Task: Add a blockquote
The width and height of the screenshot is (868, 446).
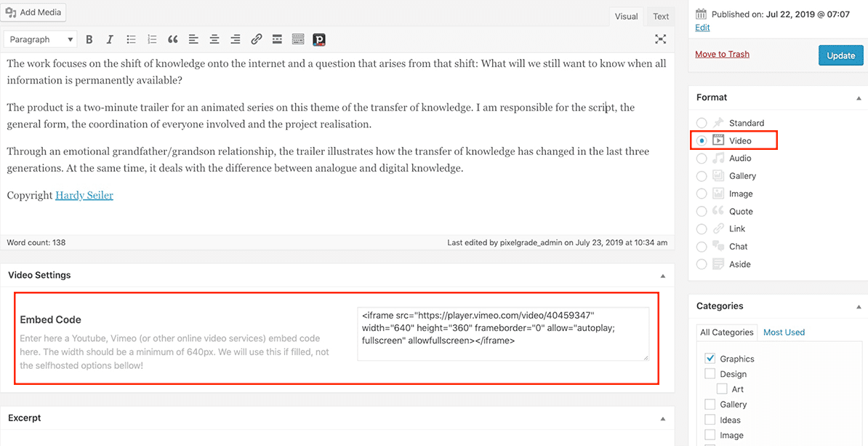Action: coord(173,39)
